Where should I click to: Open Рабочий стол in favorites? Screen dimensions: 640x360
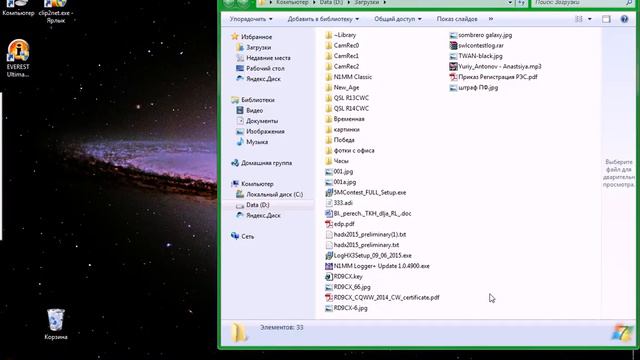(x=260, y=69)
